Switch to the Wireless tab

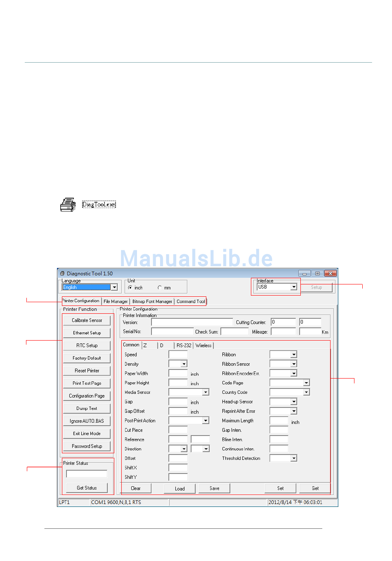tap(203, 346)
